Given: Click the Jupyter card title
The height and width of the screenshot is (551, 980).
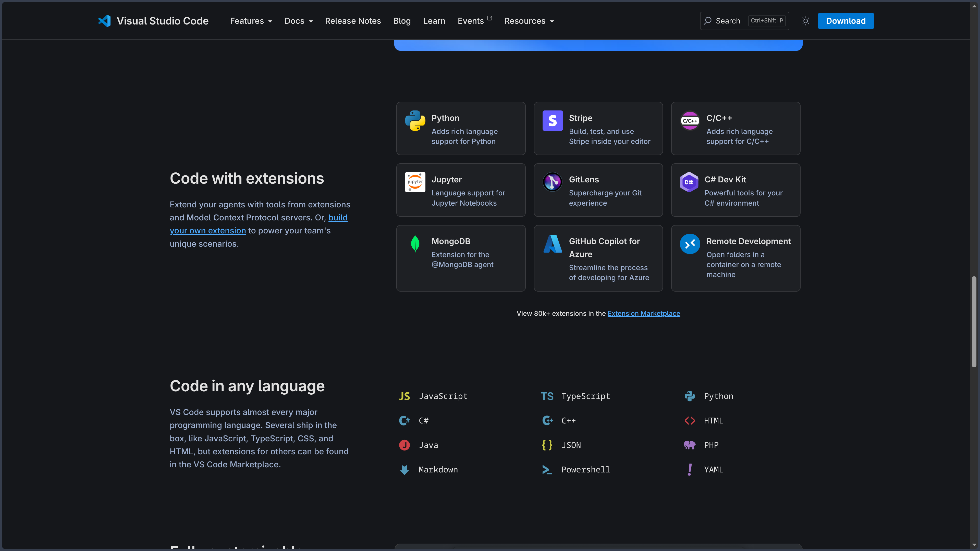Looking at the screenshot, I should click(447, 180).
